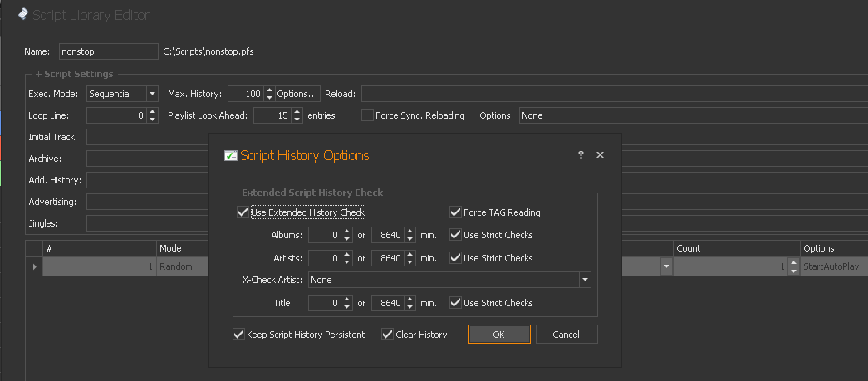Toggle Keep Script History Persistent
Image resolution: width=868 pixels, height=381 pixels.
238,335
